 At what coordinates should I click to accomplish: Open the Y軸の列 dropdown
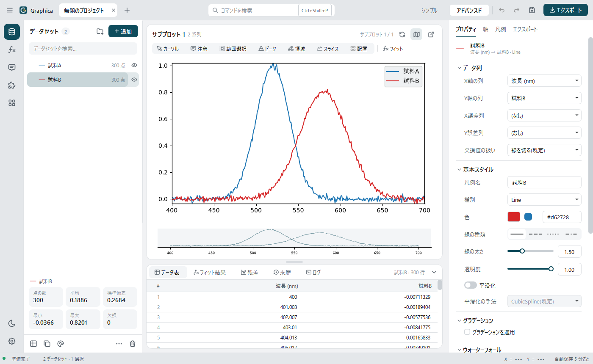[544, 98]
